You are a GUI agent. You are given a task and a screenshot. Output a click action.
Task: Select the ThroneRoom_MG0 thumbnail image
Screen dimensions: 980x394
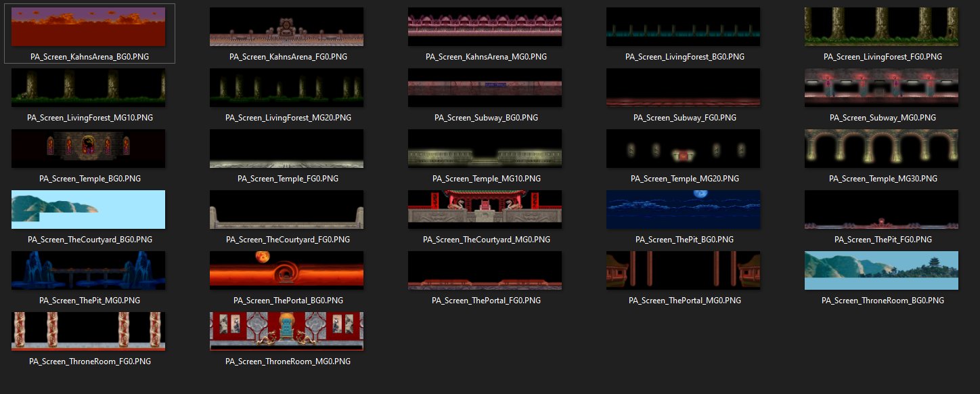[x=287, y=332]
